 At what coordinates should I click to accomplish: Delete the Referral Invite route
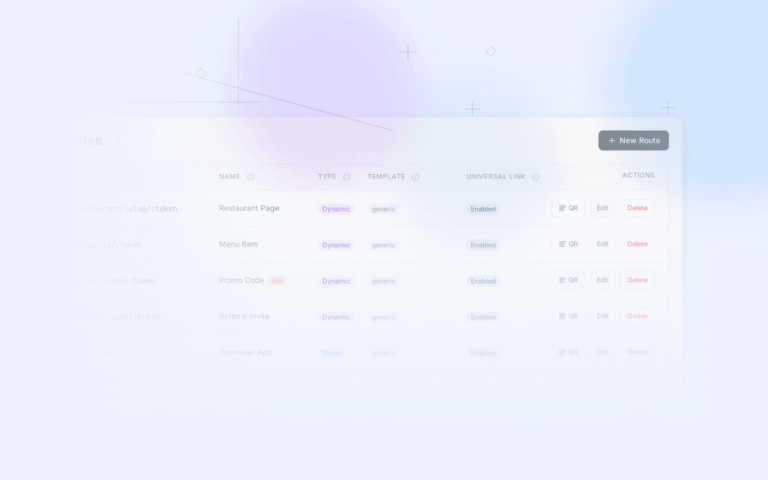(x=637, y=316)
